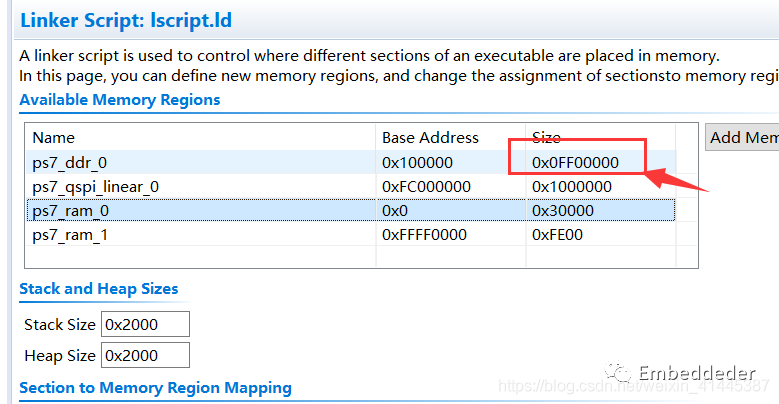
Task: Select the ps7_ram_0 memory region row
Action: [x=350, y=211]
